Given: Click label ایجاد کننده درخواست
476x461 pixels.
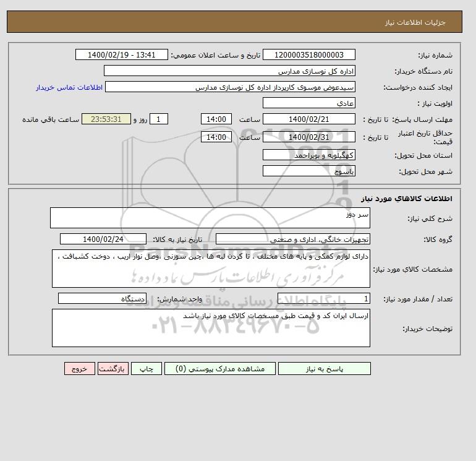Looking at the screenshot, I should coord(418,88).
